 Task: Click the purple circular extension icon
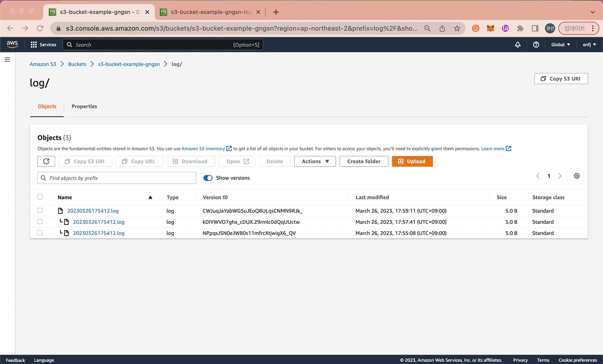[x=505, y=28]
